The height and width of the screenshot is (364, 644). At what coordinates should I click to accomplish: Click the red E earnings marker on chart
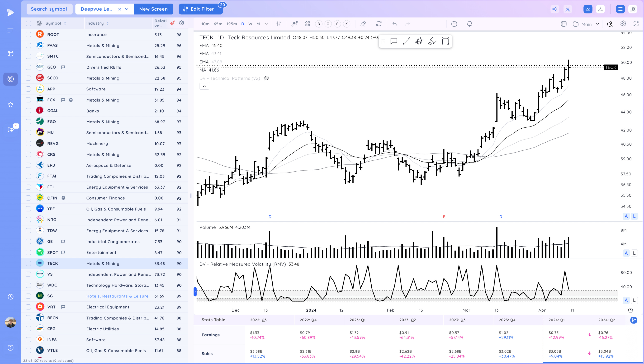[x=444, y=217]
